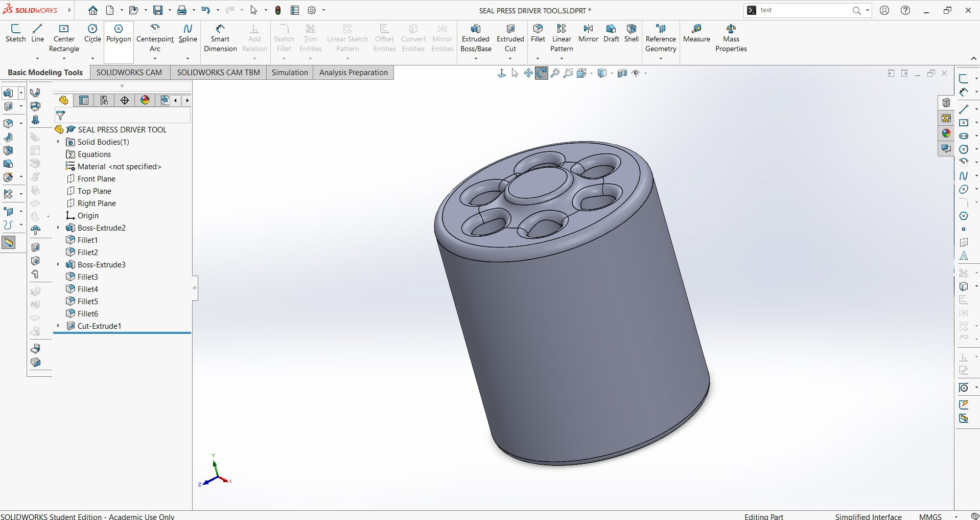Click the Print icon

(182, 10)
